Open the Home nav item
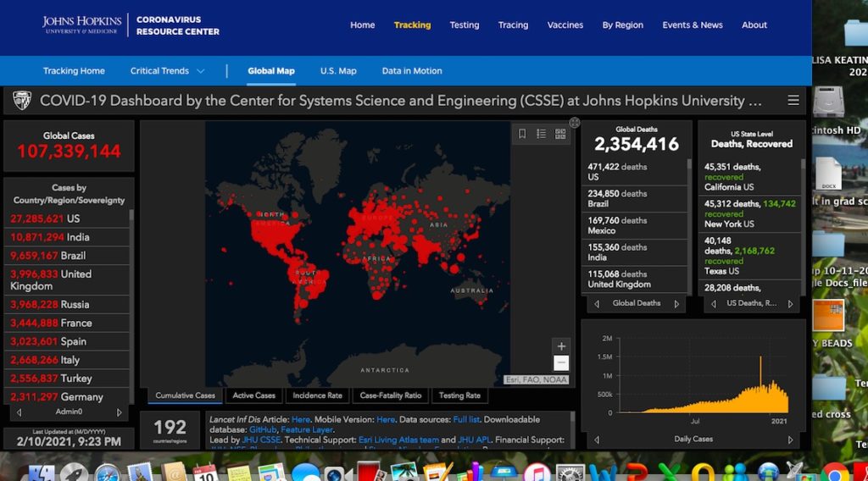Viewport: 868px width, 481px height. [363, 25]
